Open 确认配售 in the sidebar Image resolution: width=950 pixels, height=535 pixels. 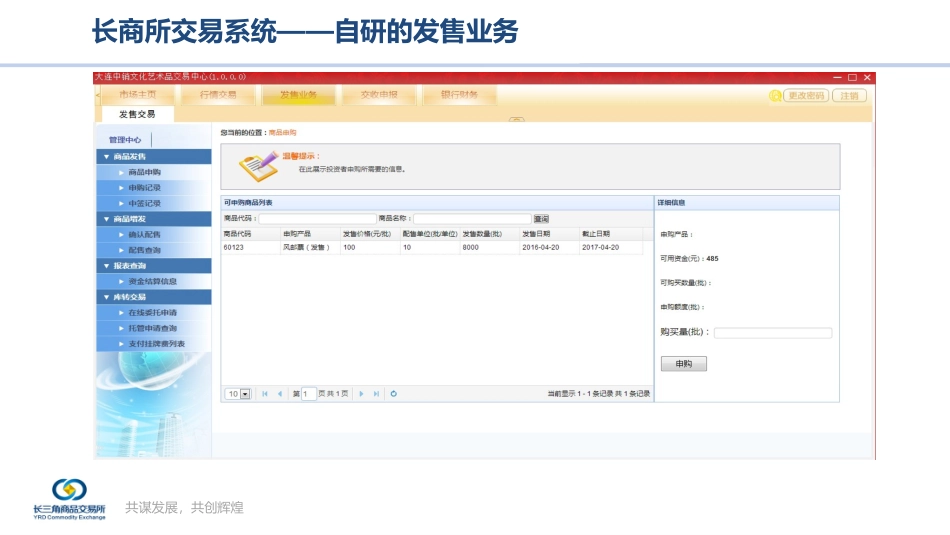[154, 234]
